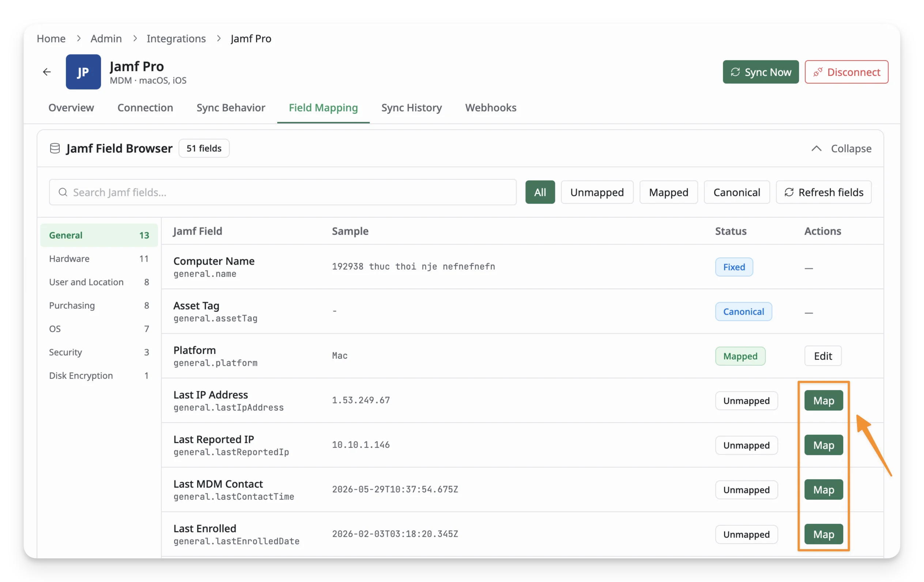This screenshot has height=582, width=924.
Task: Focus the Search Jamf fields input
Action: (x=282, y=192)
